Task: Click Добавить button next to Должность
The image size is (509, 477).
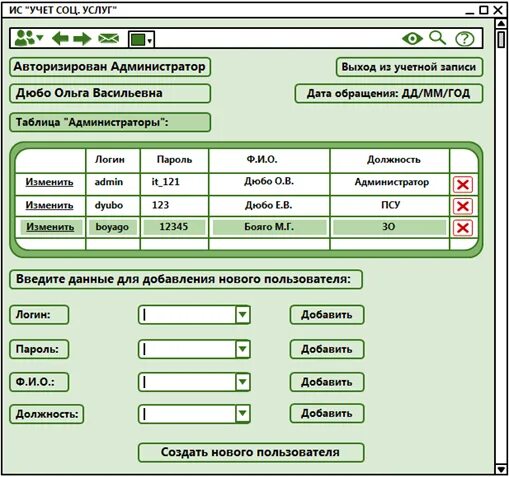Action: (x=327, y=413)
